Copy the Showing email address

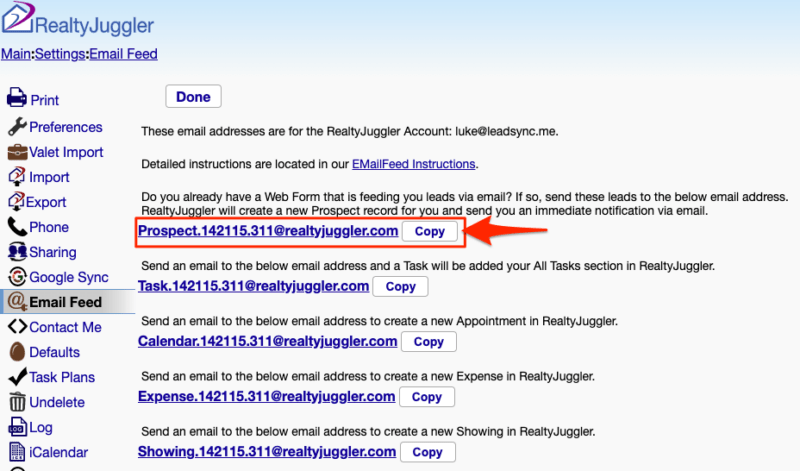(x=428, y=452)
